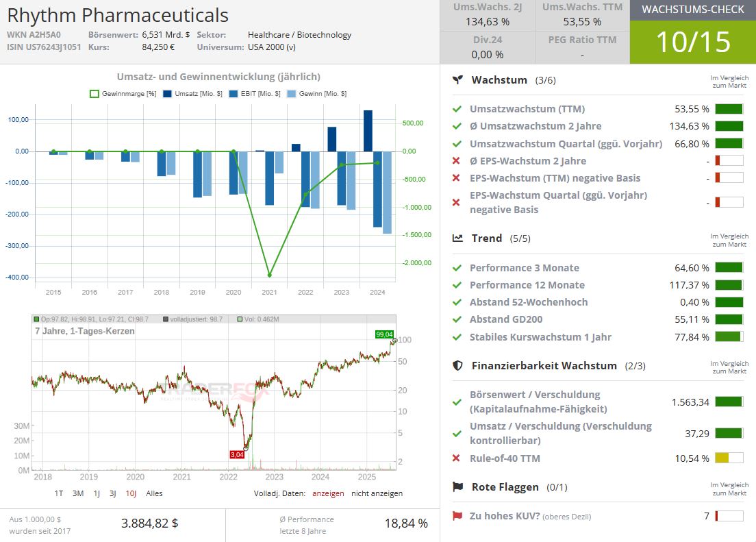Click the shield icon beside Finanzierbarkeit Wachstum
The width and height of the screenshot is (756, 542).
pos(457,365)
